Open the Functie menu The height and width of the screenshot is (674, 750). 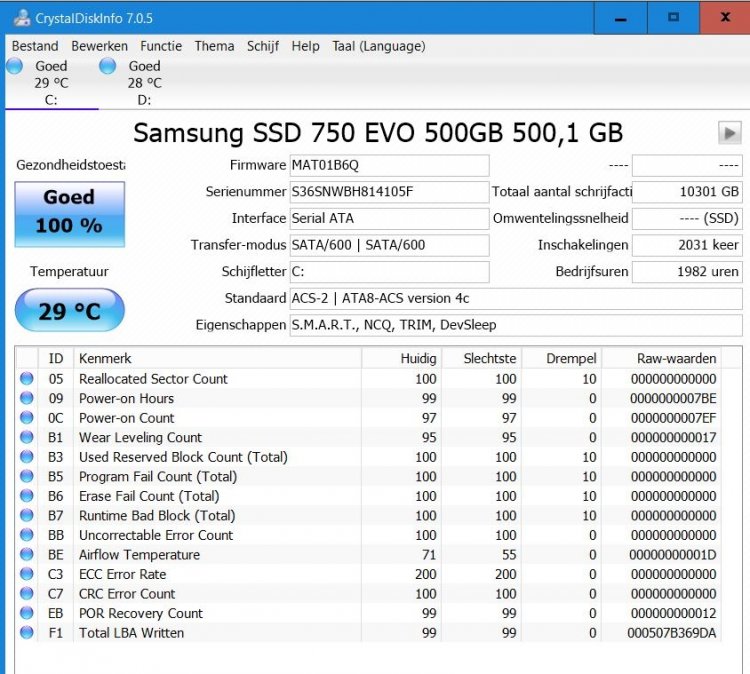click(x=161, y=46)
